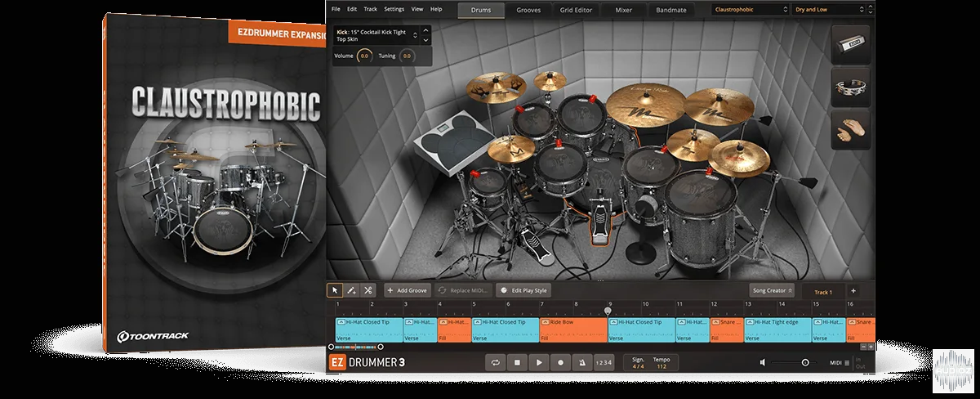This screenshot has width=980, height=399.
Task: Add a new track with plus
Action: pos(853,291)
